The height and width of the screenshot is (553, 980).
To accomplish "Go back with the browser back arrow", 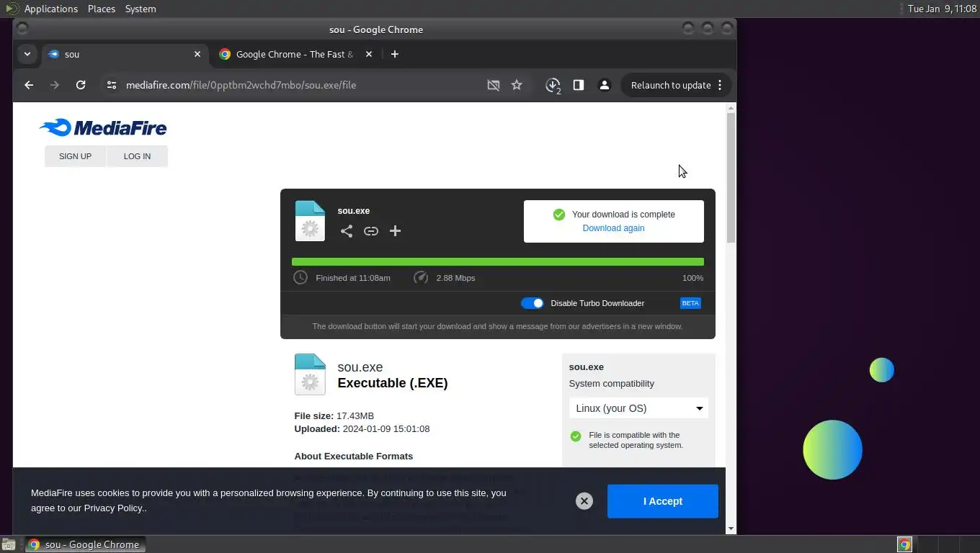I will [29, 85].
